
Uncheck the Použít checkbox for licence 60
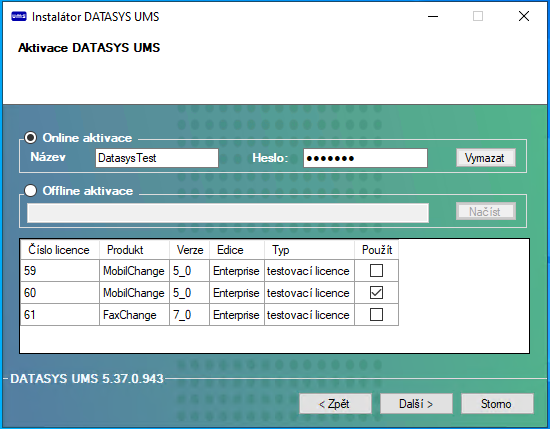click(x=376, y=293)
